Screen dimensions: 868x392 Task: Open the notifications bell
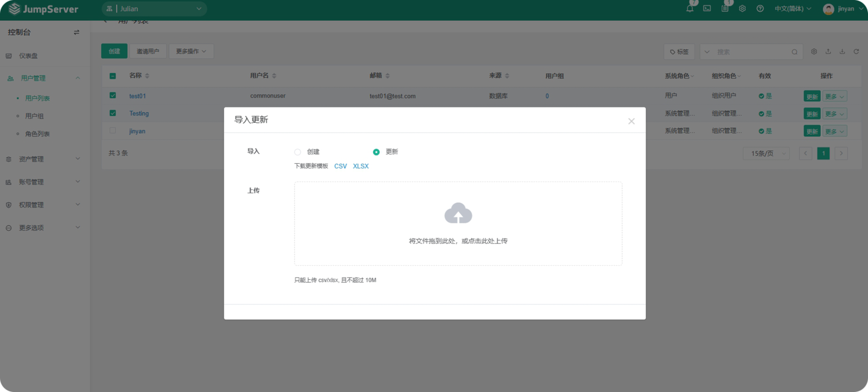pyautogui.click(x=690, y=9)
